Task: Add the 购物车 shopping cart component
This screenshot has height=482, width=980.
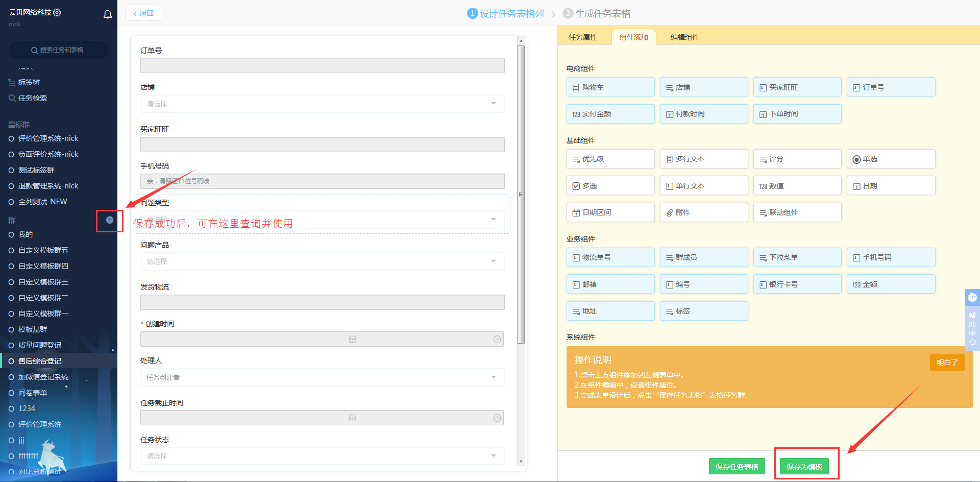Action: [x=610, y=87]
